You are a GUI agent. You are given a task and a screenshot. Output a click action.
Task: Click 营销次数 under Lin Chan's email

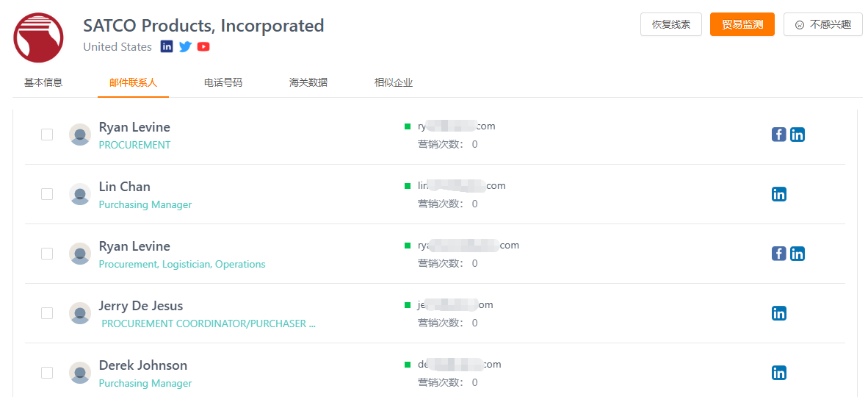448,204
